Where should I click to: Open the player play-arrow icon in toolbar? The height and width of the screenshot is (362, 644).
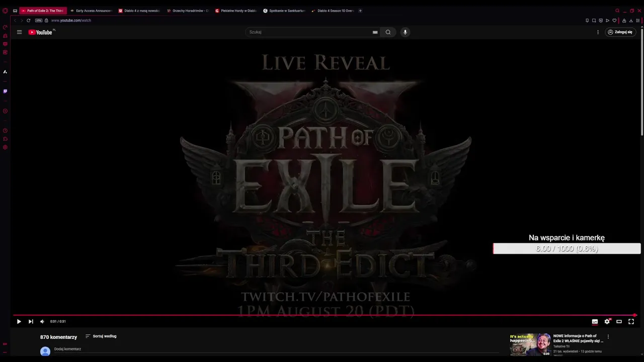click(x=607, y=21)
